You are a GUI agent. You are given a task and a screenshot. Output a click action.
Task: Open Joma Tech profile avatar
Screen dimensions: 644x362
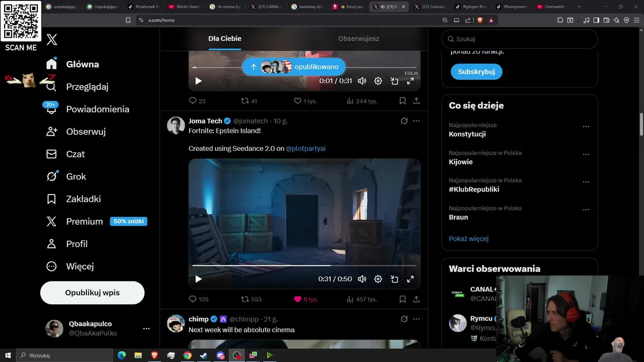click(x=176, y=126)
